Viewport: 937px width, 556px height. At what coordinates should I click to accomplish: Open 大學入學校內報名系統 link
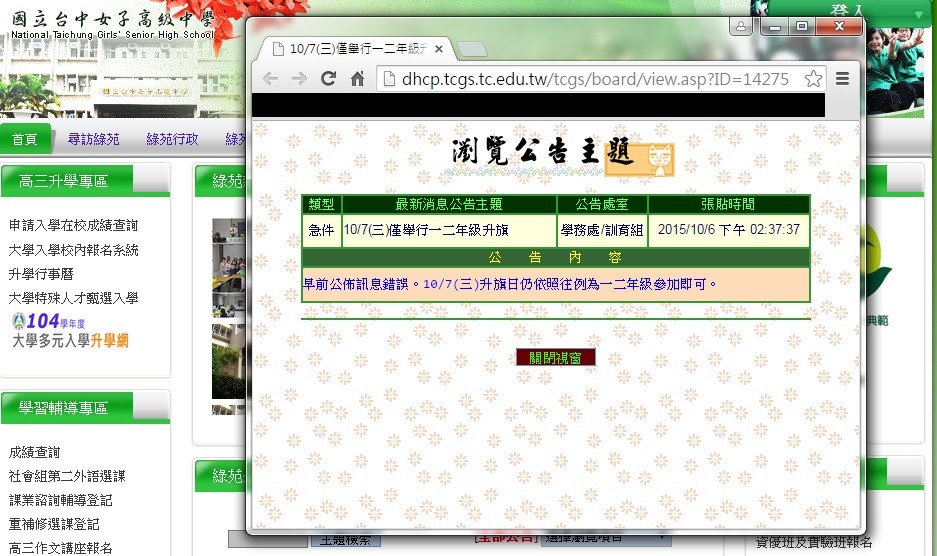click(x=73, y=250)
